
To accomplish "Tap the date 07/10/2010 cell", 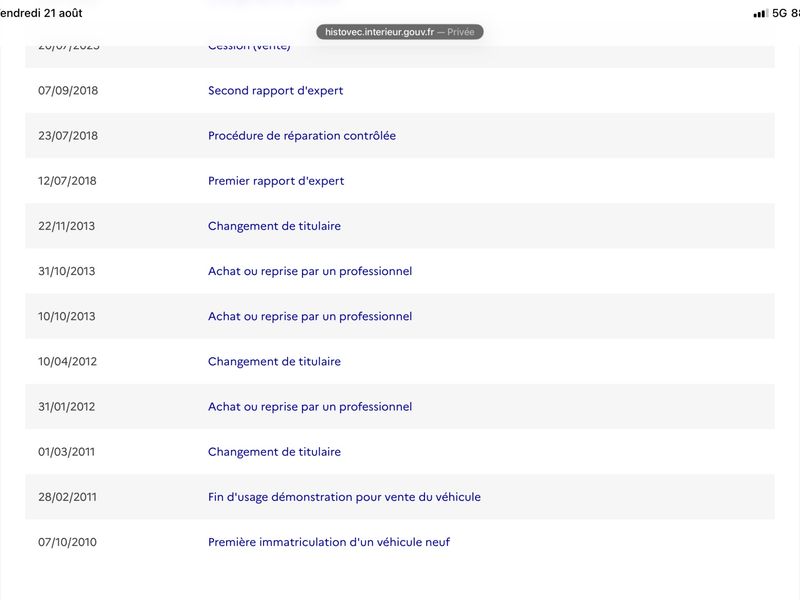I will [67, 542].
